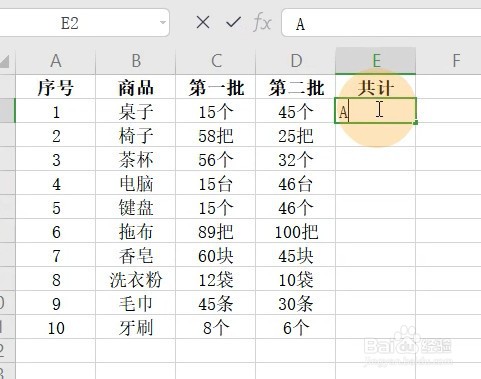Click the Select All corner triangle
This screenshot has width=481, height=379.
5,61
